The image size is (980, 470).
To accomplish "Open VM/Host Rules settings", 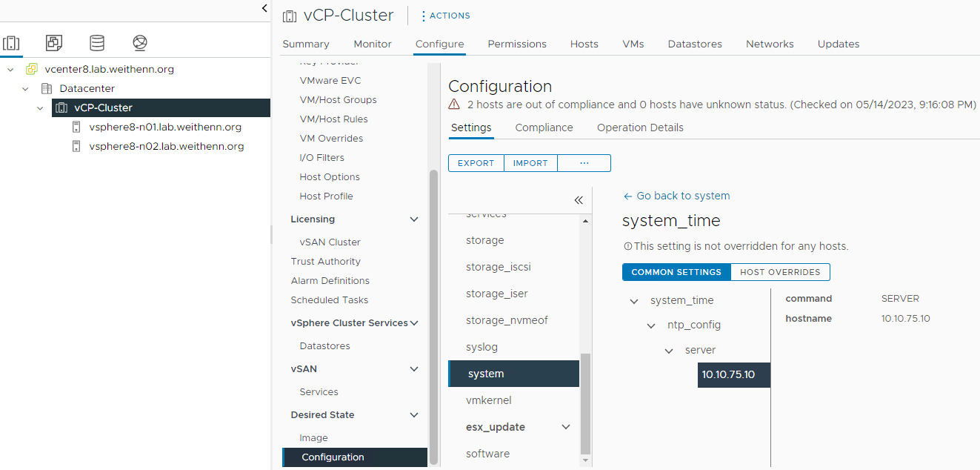I will [x=333, y=119].
